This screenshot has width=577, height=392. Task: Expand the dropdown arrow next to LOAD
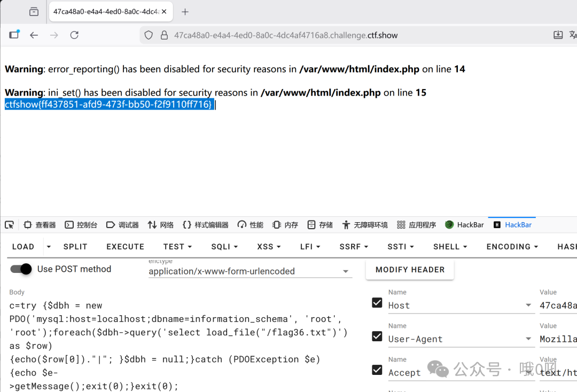point(49,247)
